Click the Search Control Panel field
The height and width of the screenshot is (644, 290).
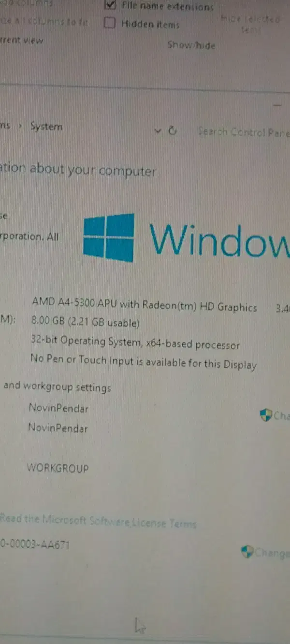pyautogui.click(x=244, y=131)
